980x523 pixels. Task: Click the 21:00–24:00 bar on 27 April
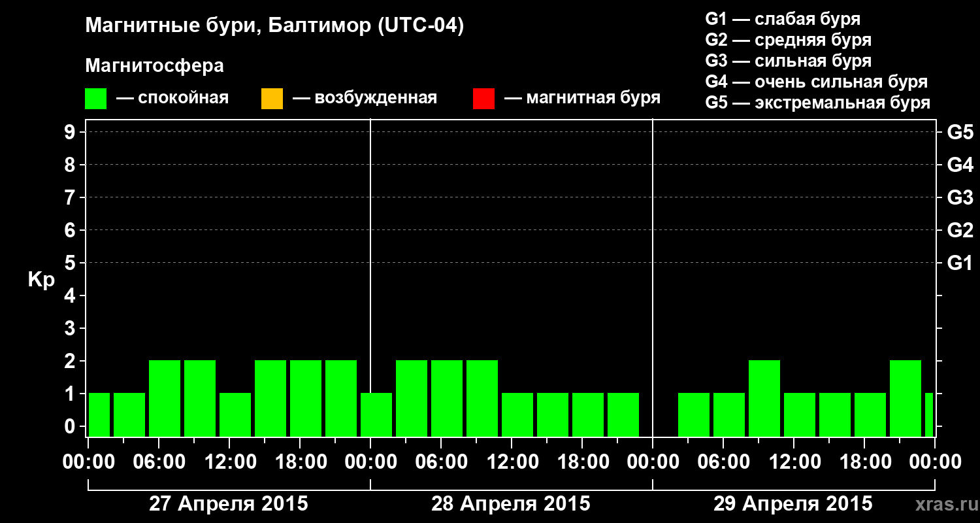(341, 398)
